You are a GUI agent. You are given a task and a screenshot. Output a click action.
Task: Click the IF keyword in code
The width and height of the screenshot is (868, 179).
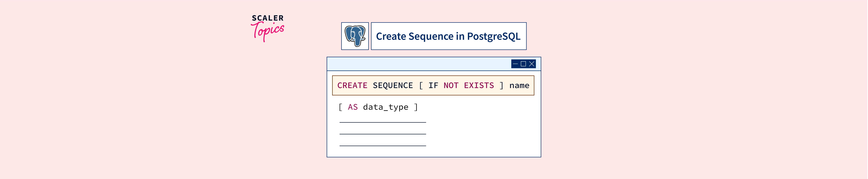pyautogui.click(x=433, y=85)
